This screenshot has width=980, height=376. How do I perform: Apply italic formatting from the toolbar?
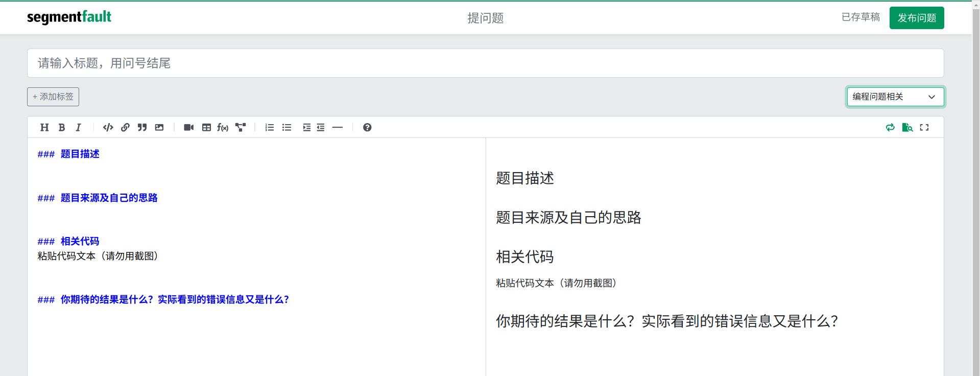(x=78, y=127)
